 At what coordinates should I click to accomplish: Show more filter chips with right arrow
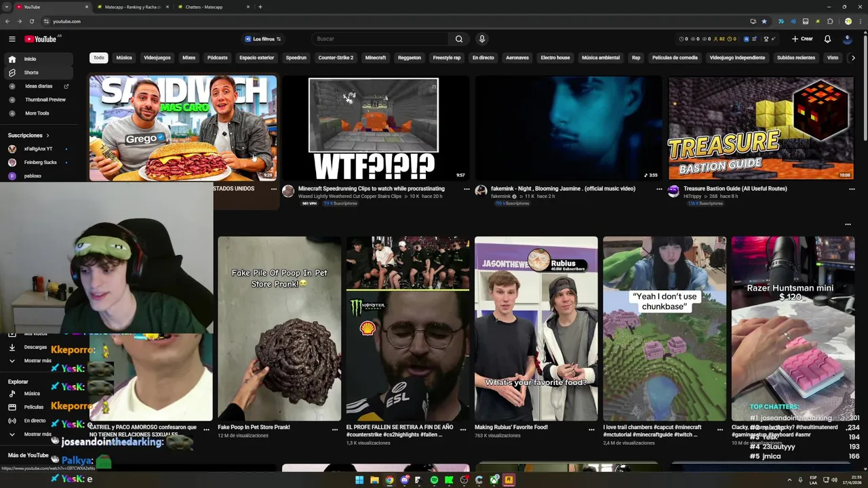[x=852, y=58]
